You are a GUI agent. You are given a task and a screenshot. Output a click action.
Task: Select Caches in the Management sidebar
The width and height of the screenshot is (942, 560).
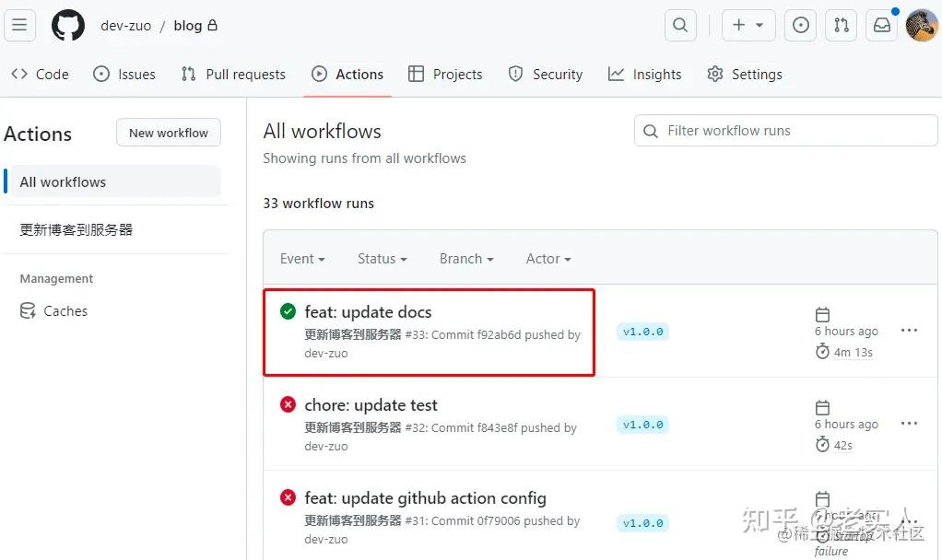point(65,310)
